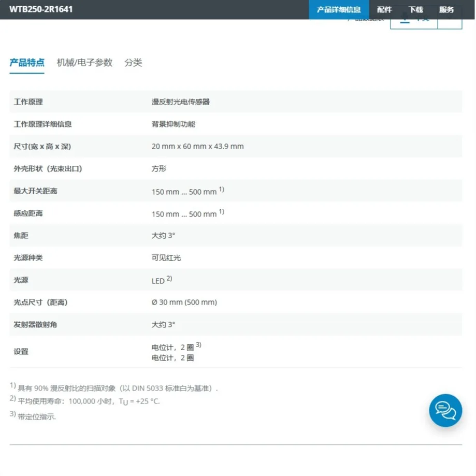Click the value 可见红光
The height and width of the screenshot is (476, 476).
click(166, 258)
